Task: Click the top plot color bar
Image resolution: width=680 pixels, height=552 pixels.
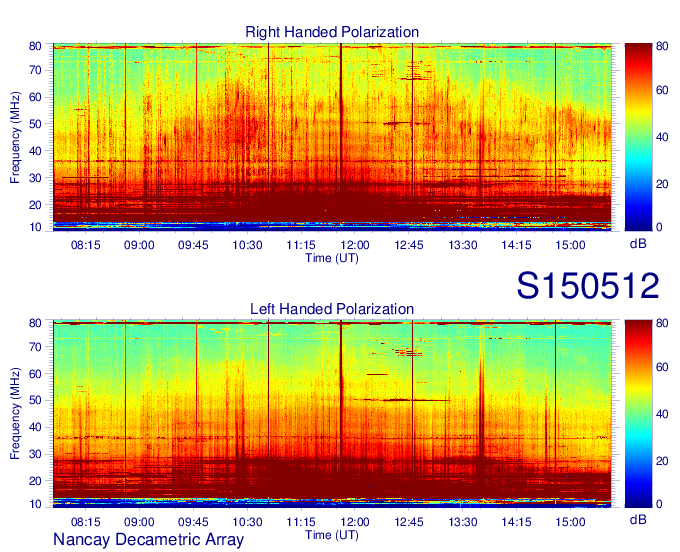Action: (638, 137)
